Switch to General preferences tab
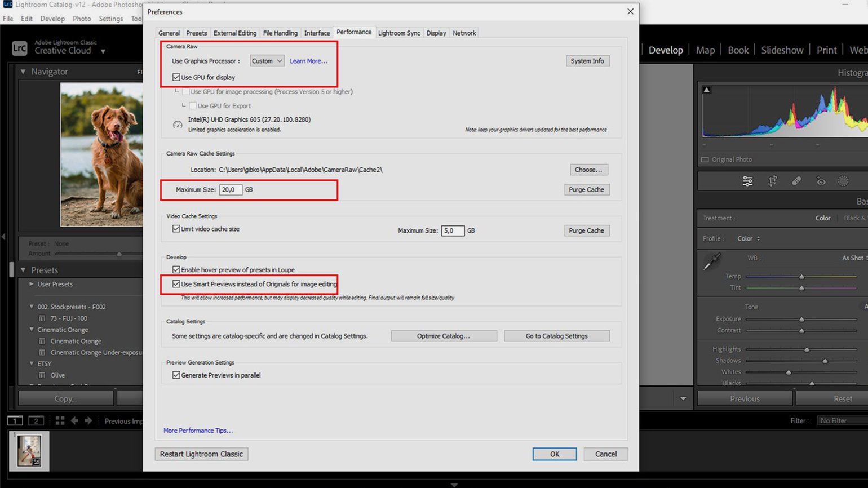Viewport: 868px width, 488px height. point(169,33)
